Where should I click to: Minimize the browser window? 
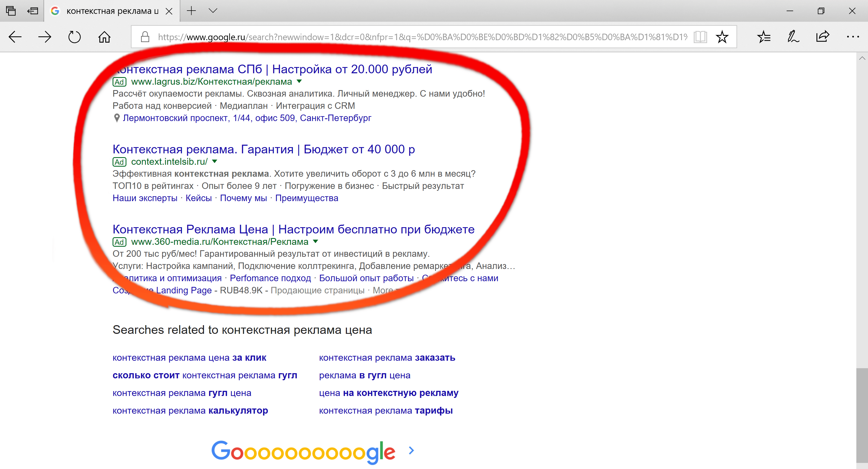[x=790, y=11]
